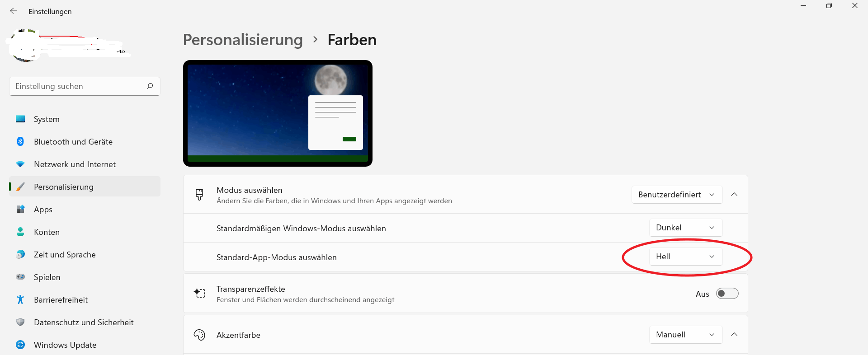Click the Barrierefreiheit accessibility icon

click(20, 299)
